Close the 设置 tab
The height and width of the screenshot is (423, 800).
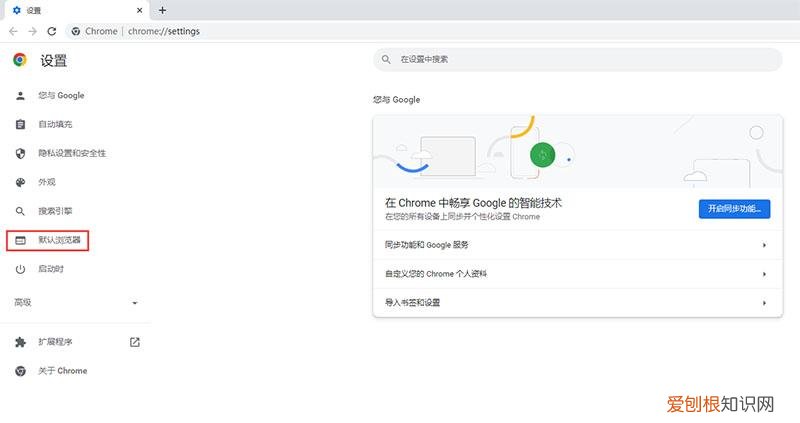(139, 10)
